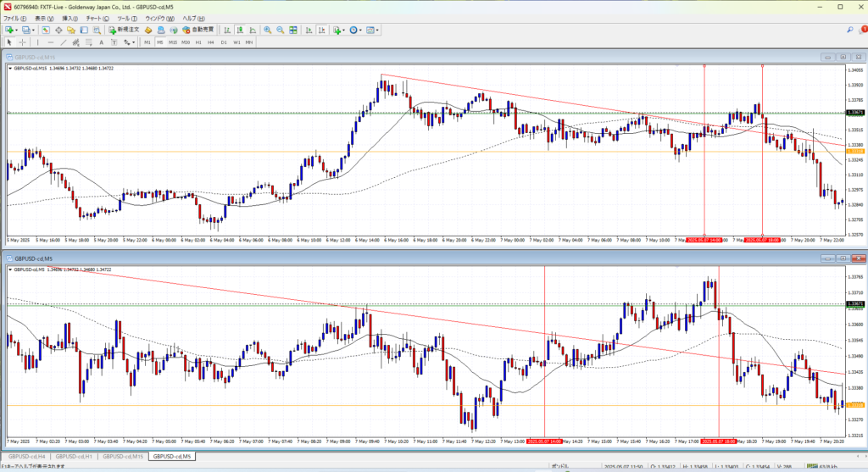Screen dimensions: 868x472
Task: Select the text label (A) tool
Action: 101,42
